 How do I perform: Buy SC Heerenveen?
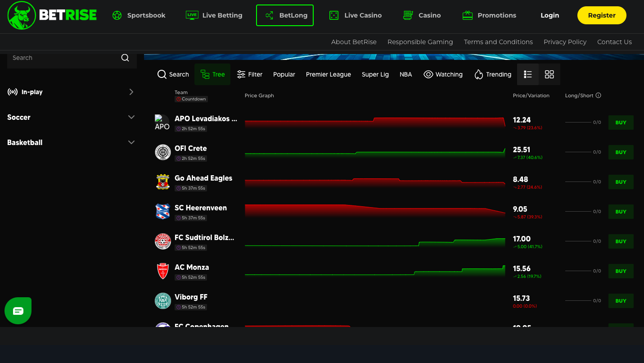621,212
